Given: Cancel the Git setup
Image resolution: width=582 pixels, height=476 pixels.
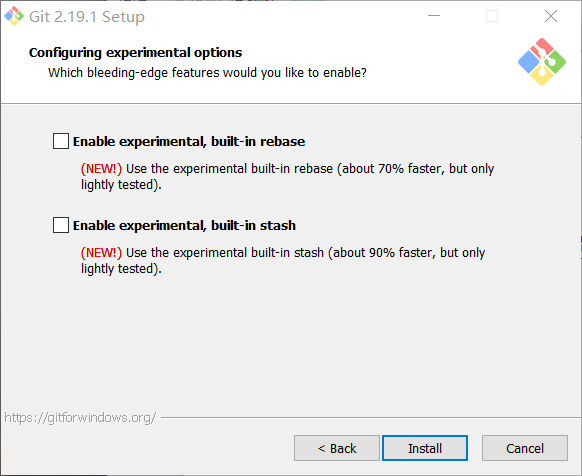Looking at the screenshot, I should [525, 448].
